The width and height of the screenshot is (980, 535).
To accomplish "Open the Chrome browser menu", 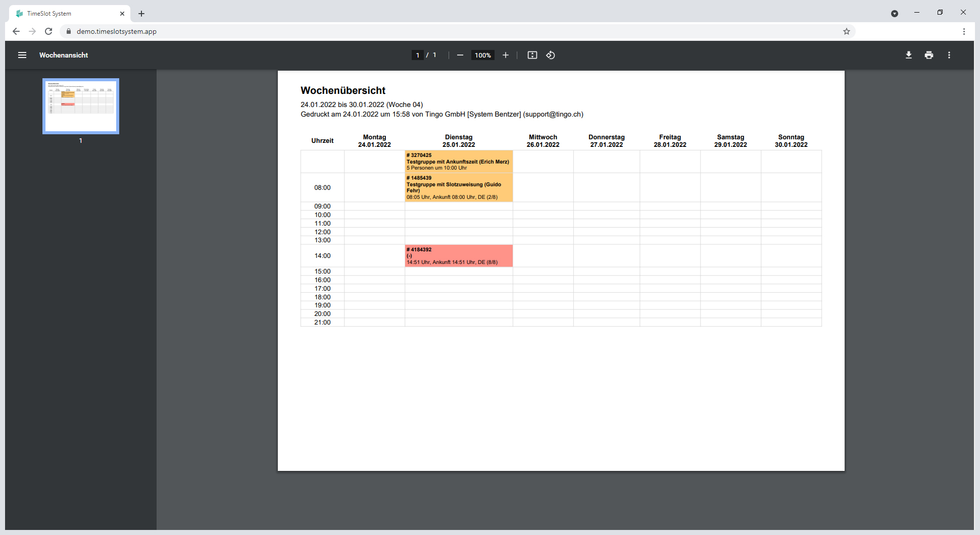I will [x=964, y=31].
